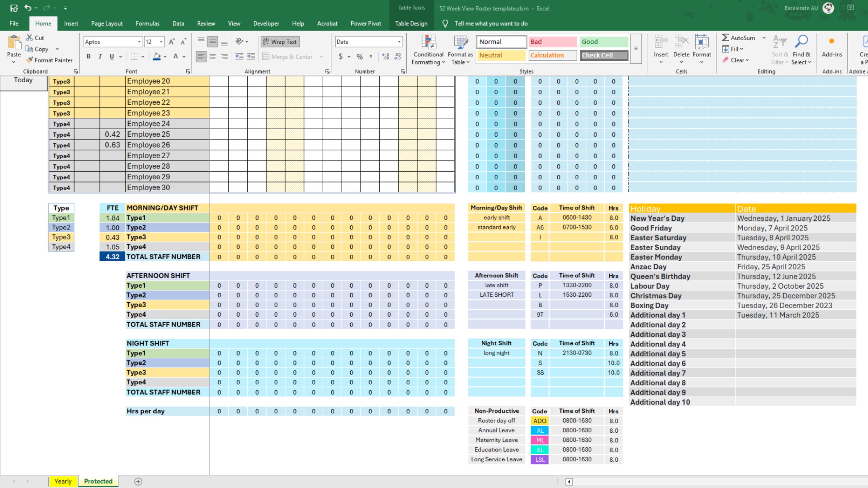Image resolution: width=868 pixels, height=488 pixels.
Task: Toggle Bold formatting
Action: click(x=88, y=56)
